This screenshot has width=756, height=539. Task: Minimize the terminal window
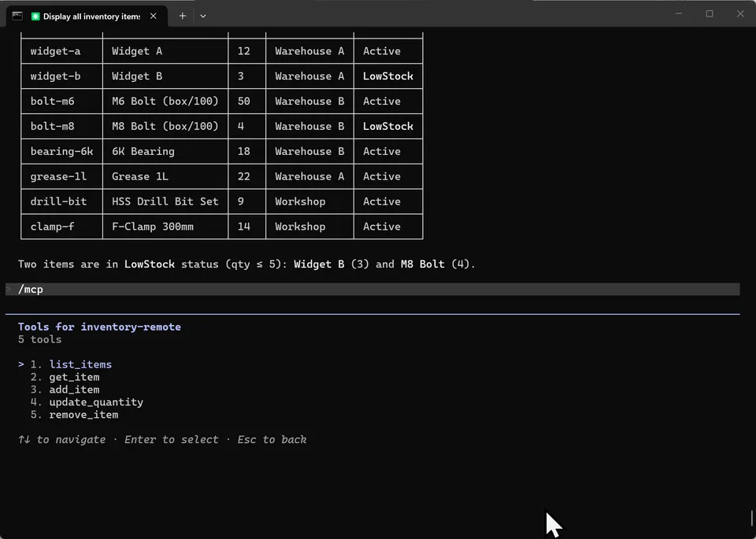pos(678,14)
